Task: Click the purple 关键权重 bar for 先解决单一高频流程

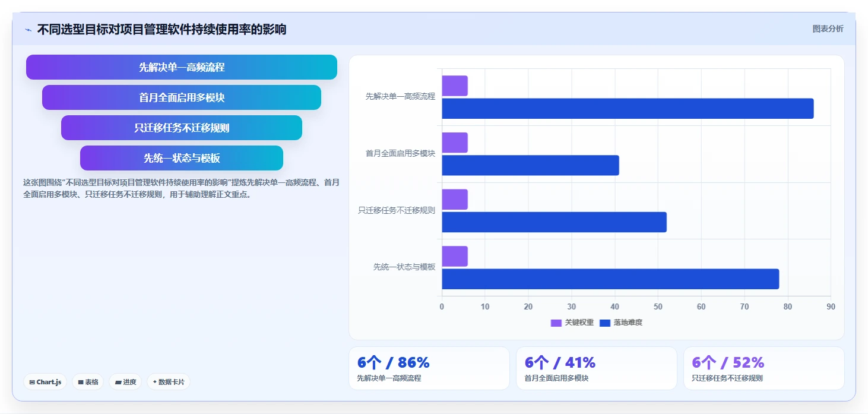Action: (455, 86)
